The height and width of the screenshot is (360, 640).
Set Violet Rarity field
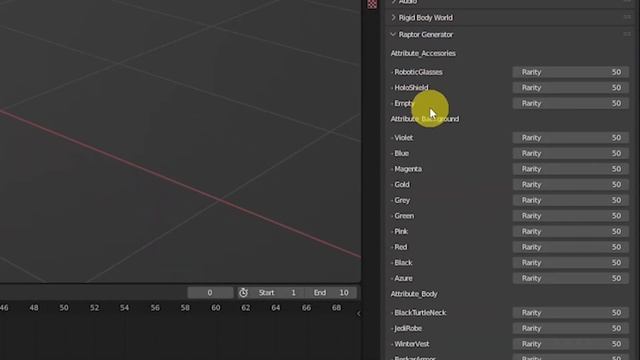coord(571,138)
